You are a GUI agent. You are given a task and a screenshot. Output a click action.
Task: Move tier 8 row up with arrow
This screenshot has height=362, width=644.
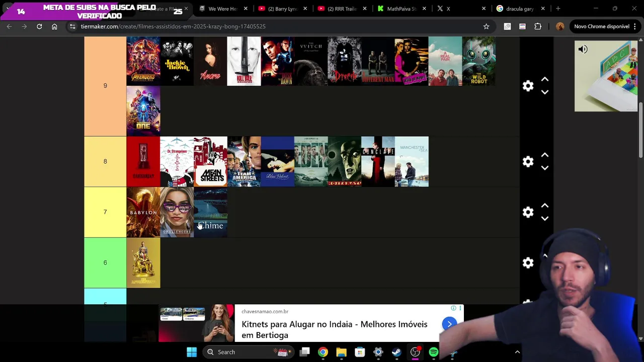coord(544,155)
